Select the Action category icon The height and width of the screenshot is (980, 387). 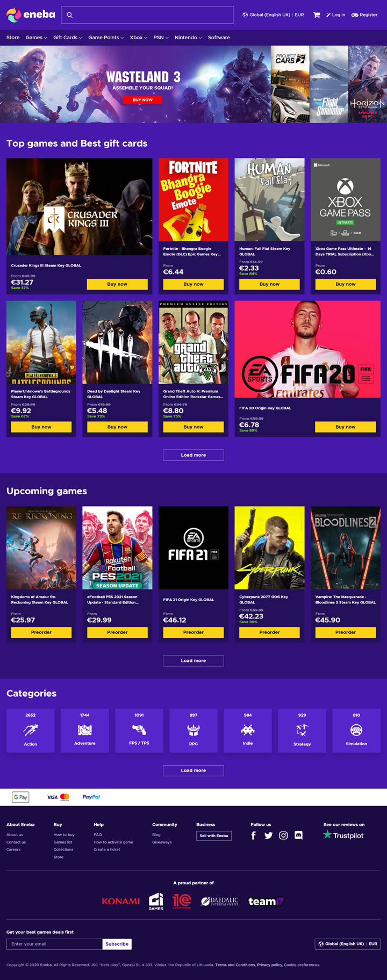coord(31,730)
